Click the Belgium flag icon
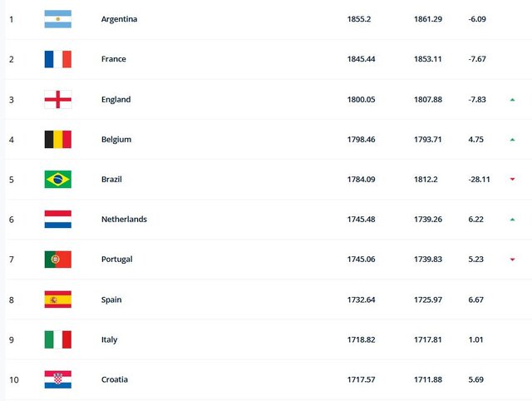The width and height of the screenshot is (532, 401). tap(57, 139)
